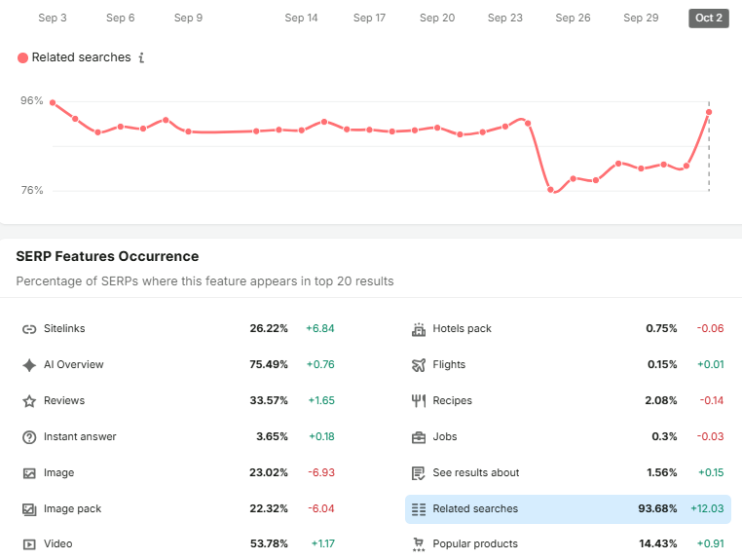
Task: Click the Sep 9 date label
Action: click(x=188, y=18)
